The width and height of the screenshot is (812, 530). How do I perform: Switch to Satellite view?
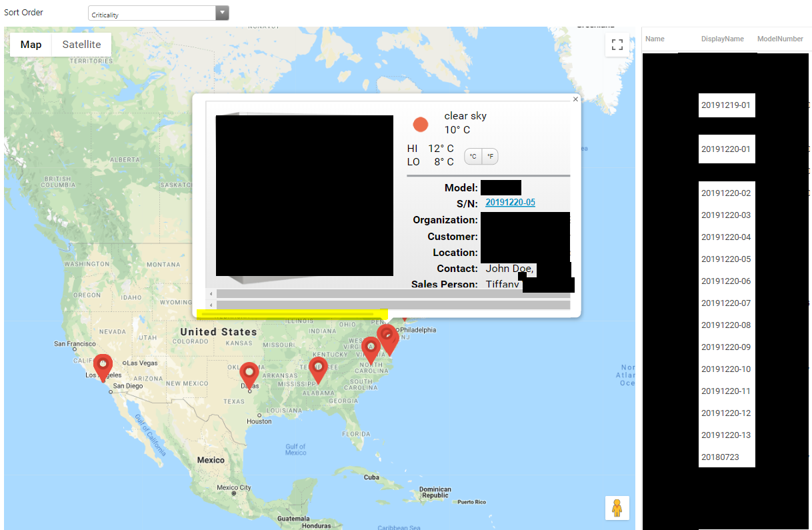[81, 44]
